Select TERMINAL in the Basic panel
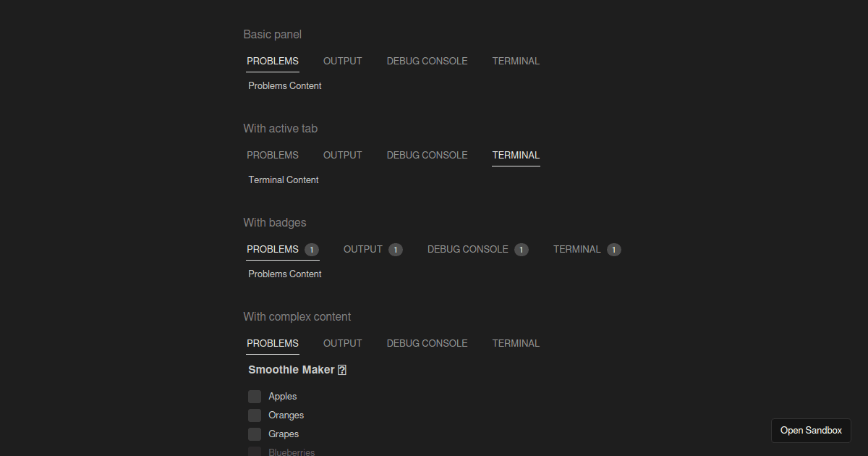 [x=516, y=61]
